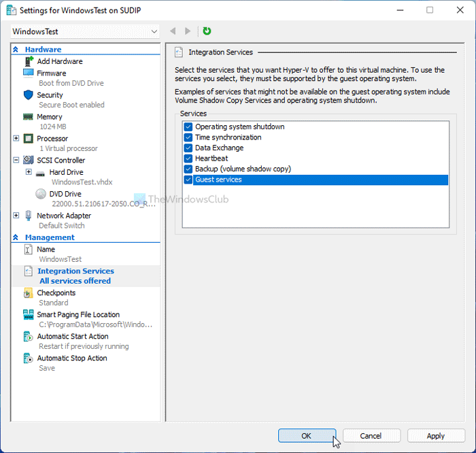This screenshot has height=453, width=476.
Task: Click the Apply button
Action: [x=436, y=436]
